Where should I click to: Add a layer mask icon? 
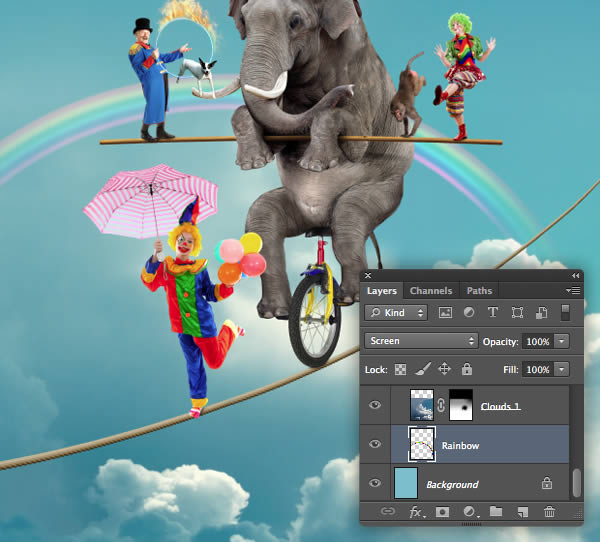click(442, 512)
